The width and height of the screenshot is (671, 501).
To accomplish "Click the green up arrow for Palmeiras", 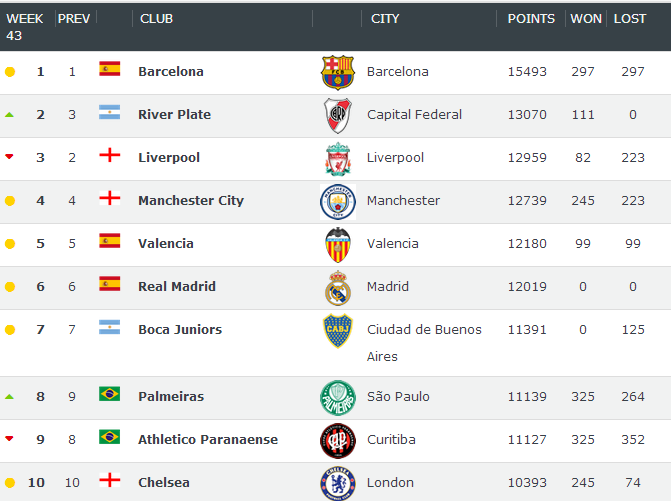I will [9, 397].
